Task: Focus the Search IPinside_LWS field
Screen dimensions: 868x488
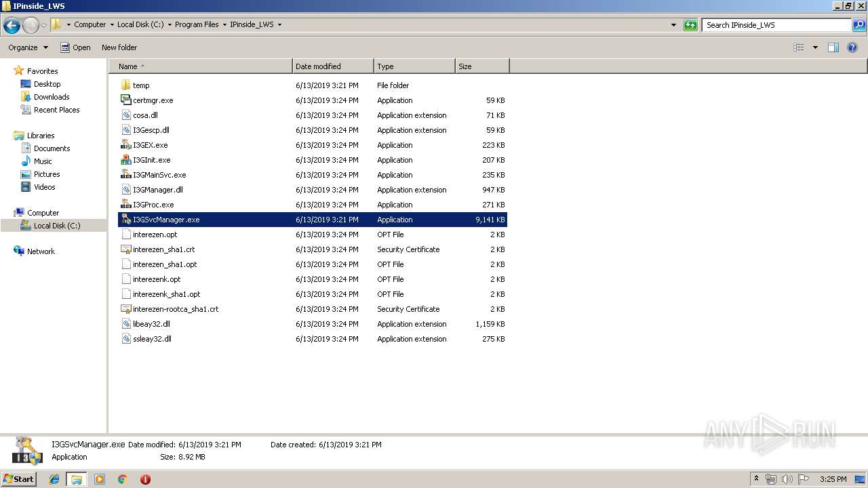Action: click(x=777, y=25)
